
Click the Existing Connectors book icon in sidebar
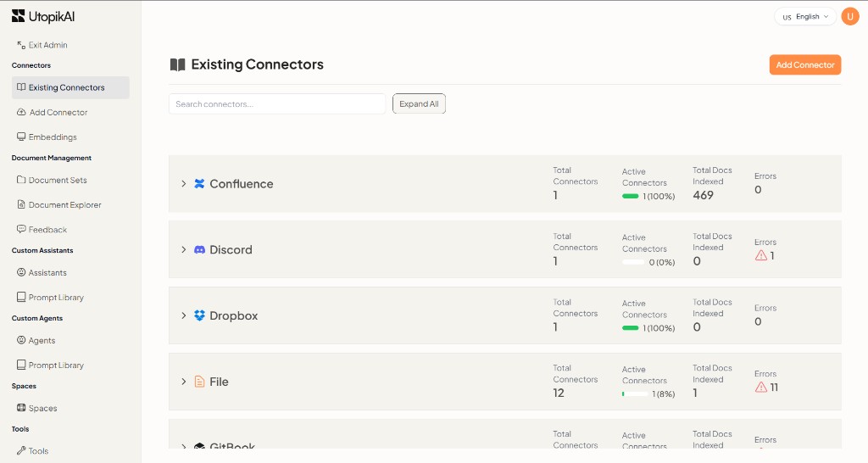tap(21, 87)
